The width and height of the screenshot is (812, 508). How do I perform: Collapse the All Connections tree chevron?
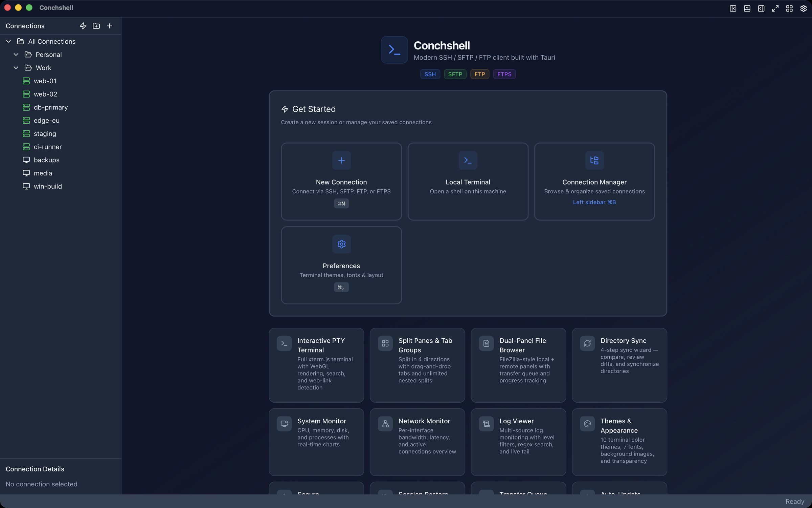coord(9,41)
